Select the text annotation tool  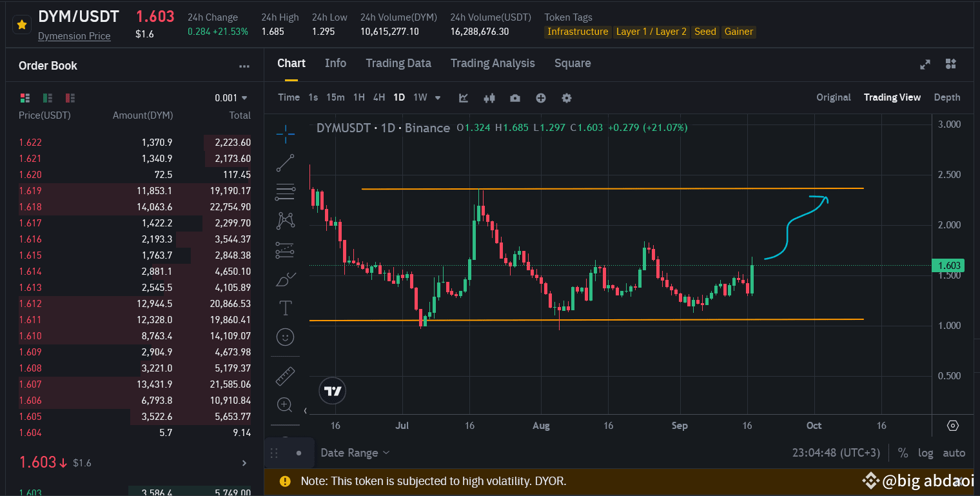[x=286, y=308]
